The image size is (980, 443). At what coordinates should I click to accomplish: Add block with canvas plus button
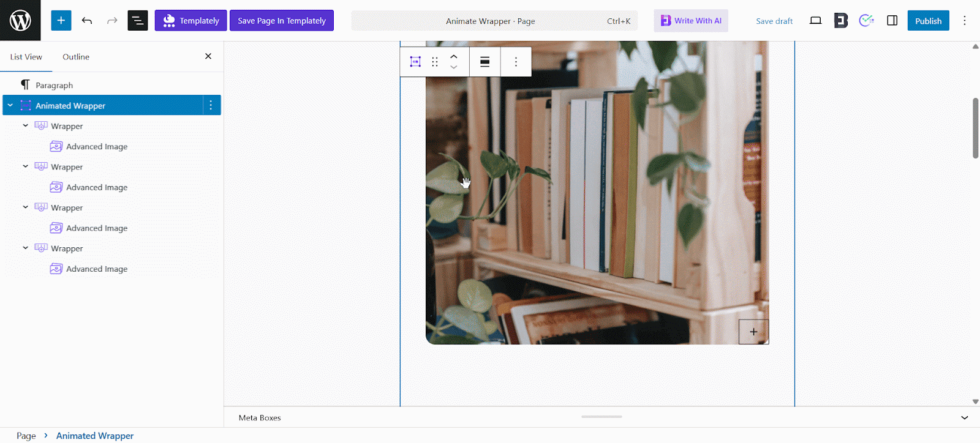[753, 332]
